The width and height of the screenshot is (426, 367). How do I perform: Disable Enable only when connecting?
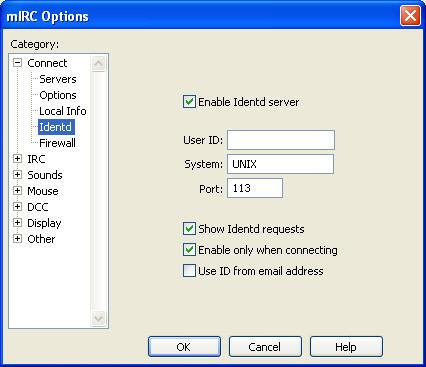click(189, 250)
